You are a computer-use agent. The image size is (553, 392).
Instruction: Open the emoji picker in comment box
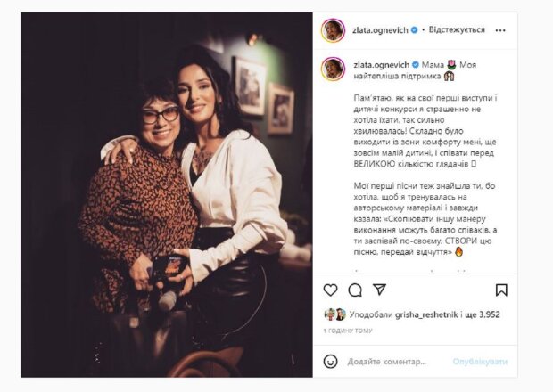tap(331, 361)
